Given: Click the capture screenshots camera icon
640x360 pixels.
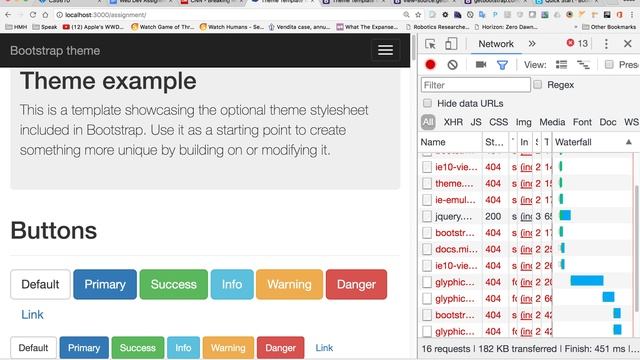Looking at the screenshot, I should tap(481, 64).
